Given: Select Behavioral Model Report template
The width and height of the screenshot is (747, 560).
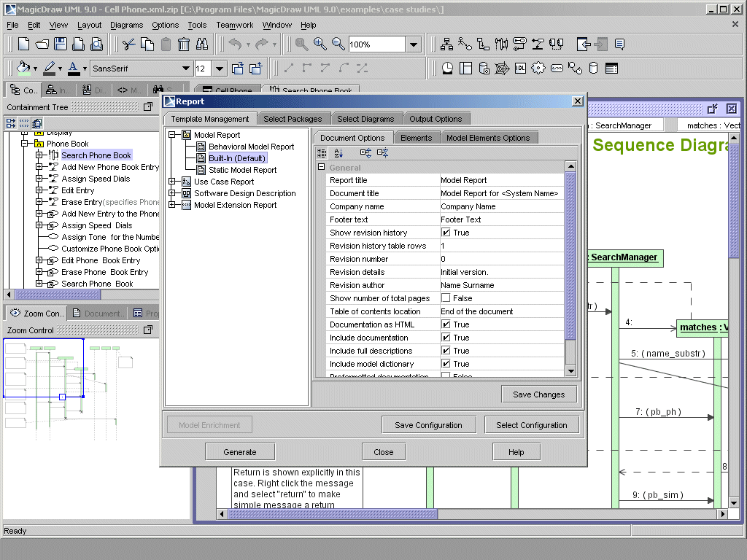Looking at the screenshot, I should [251, 147].
